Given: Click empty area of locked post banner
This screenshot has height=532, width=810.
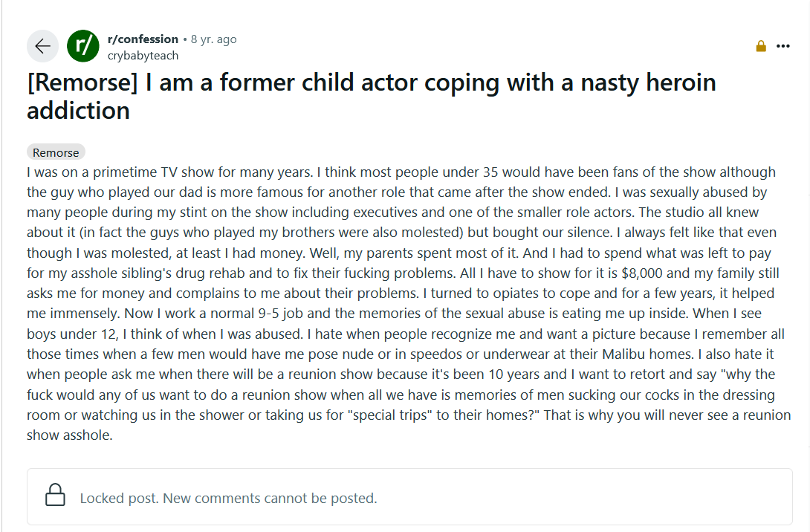Looking at the screenshot, I should click(x=584, y=497).
